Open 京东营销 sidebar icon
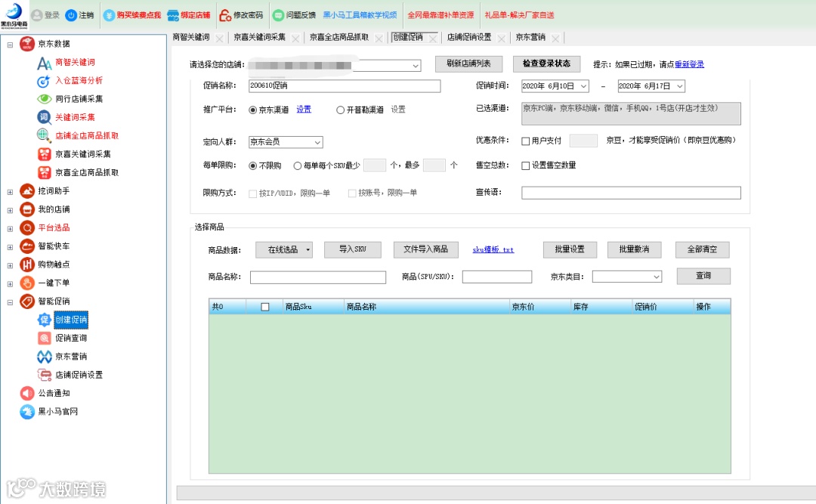The image size is (816, 504). coord(45,357)
